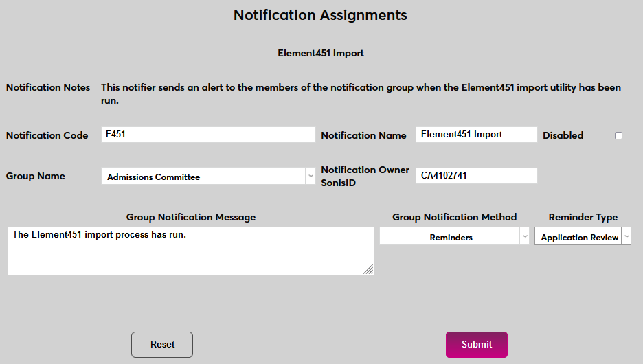
Task: Open the Group Name dropdown
Action: [x=208, y=177]
